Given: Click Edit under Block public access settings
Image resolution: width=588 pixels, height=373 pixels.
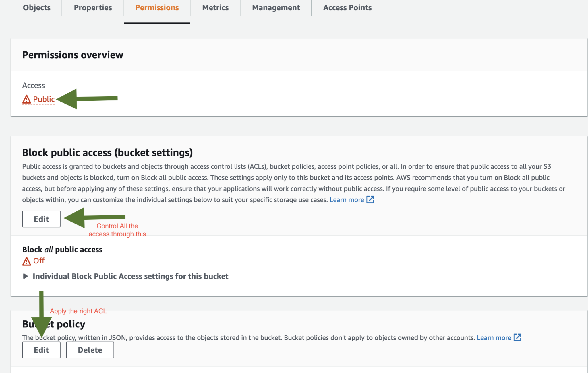Looking at the screenshot, I should click(41, 219).
